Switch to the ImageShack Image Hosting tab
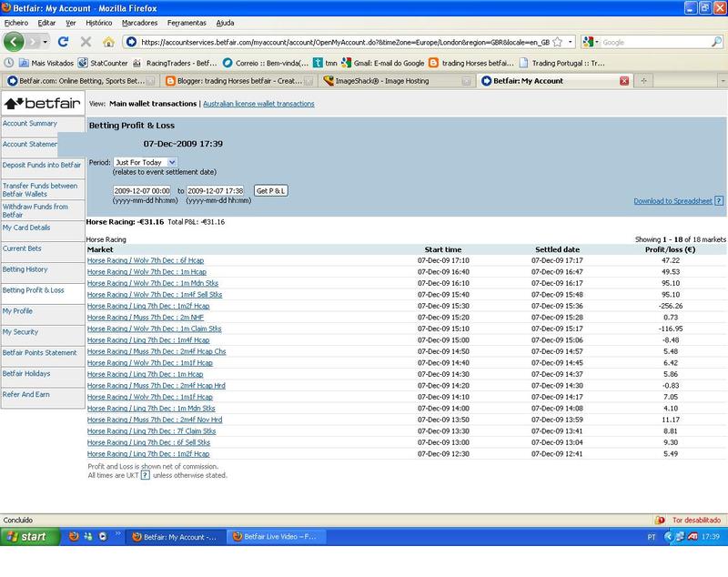This screenshot has height=577, width=728. (x=397, y=81)
